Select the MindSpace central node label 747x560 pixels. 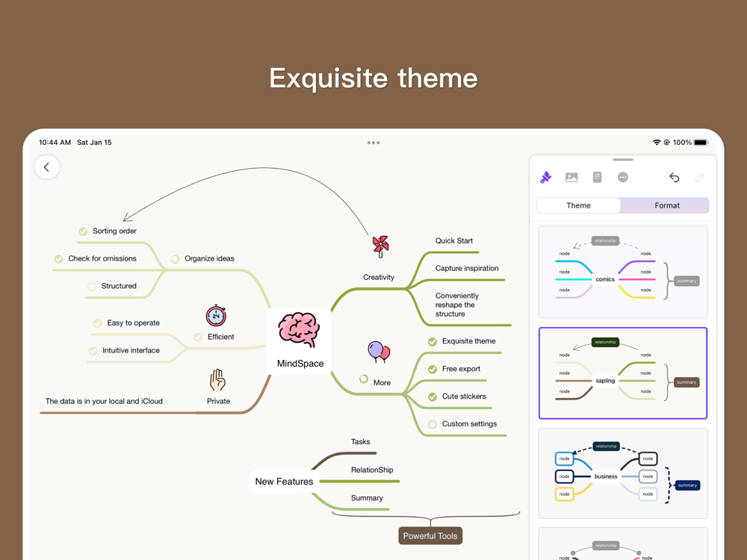300,364
